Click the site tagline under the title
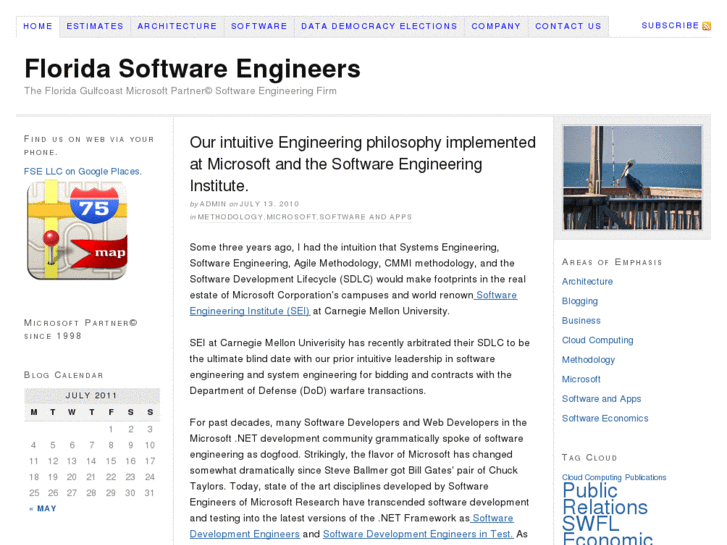 click(x=180, y=91)
